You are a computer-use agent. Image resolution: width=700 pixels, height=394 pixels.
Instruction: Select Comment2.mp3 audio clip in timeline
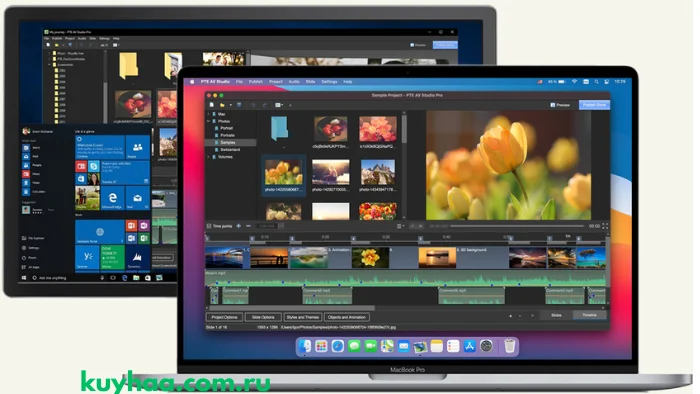327,296
